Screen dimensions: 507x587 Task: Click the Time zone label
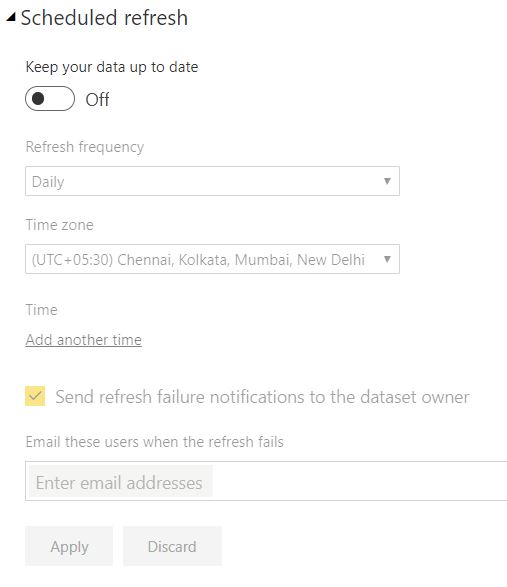point(60,225)
